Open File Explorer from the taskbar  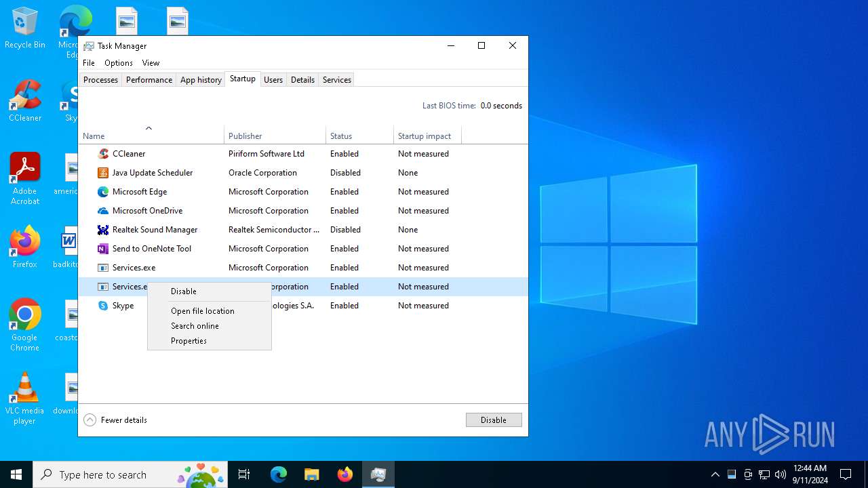pyautogui.click(x=311, y=474)
